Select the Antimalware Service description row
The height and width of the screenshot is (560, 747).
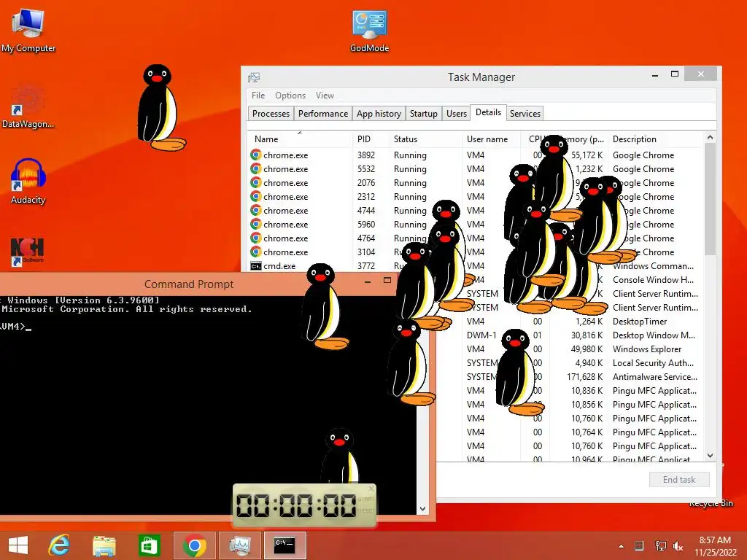point(655,377)
